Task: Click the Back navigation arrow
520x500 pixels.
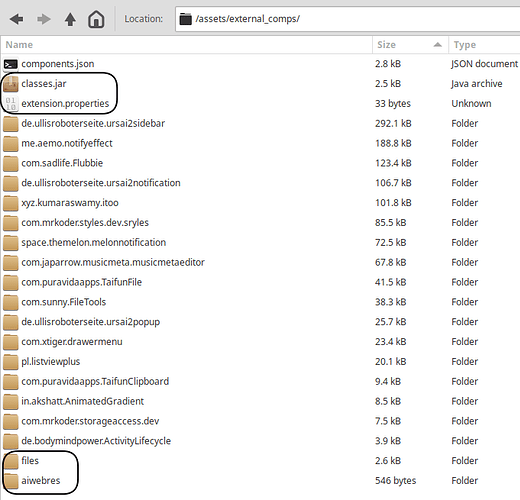Action: pos(17,19)
